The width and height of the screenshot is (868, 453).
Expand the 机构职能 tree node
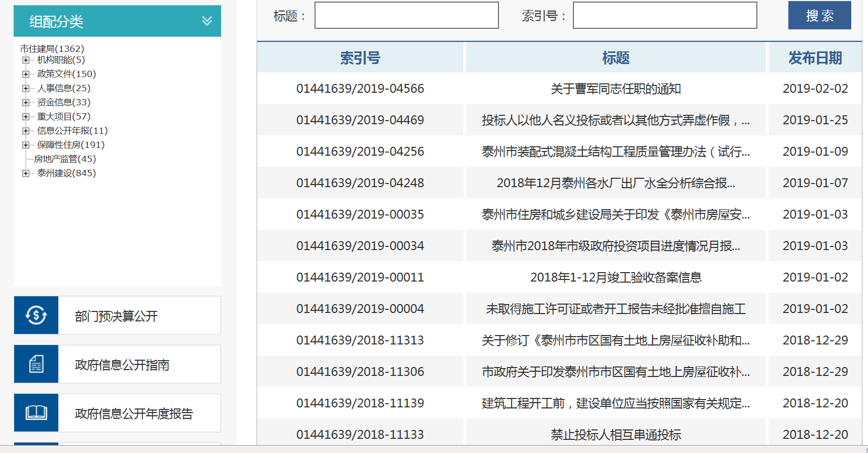tap(25, 60)
